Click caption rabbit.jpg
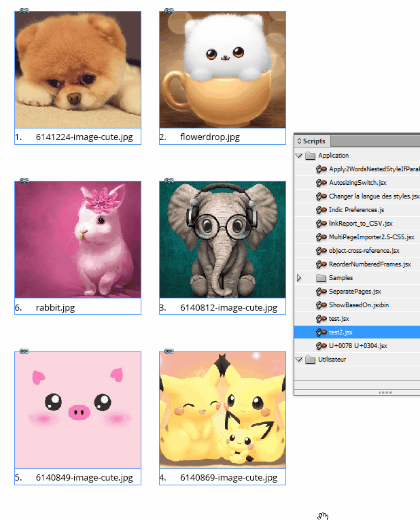This screenshot has width=420, height=520. (55, 307)
